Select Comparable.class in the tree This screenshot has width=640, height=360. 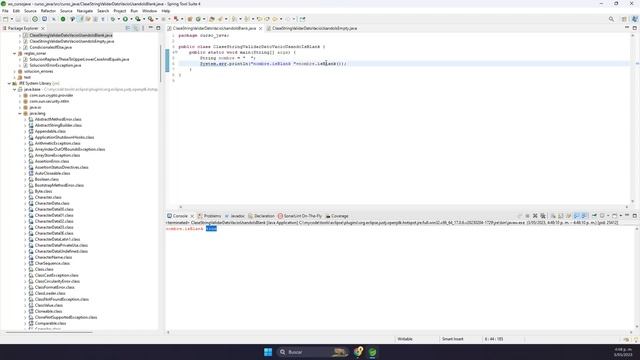[50, 323]
